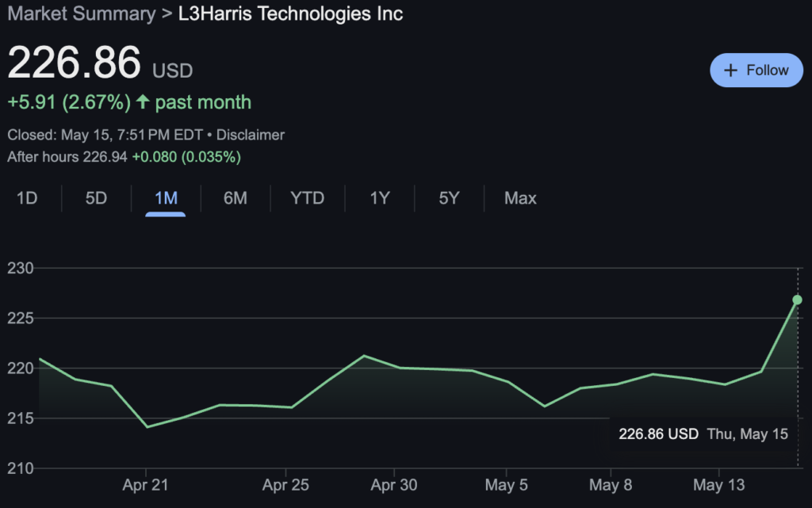Click the 215 y-axis price label
The width and height of the screenshot is (812, 508).
click(x=20, y=418)
